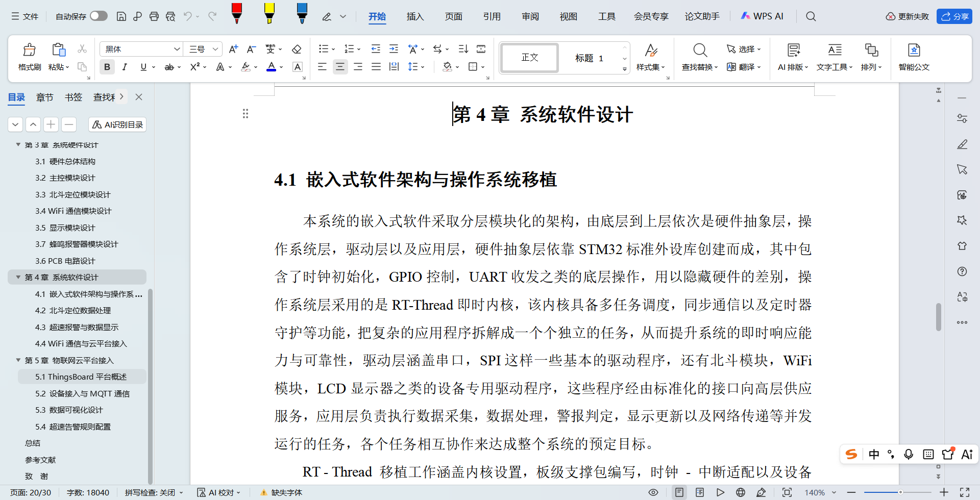This screenshot has width=980, height=500.
Task: Click the Save document icon
Action: pyautogui.click(x=121, y=16)
